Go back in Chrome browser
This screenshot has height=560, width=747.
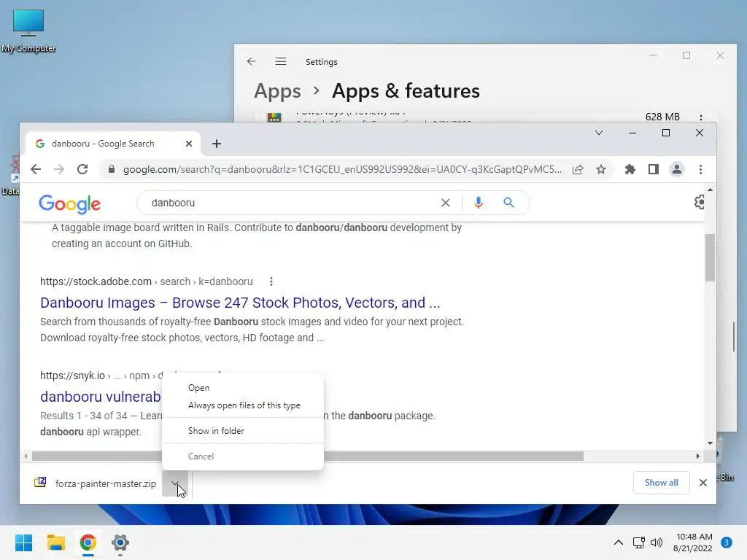(36, 169)
